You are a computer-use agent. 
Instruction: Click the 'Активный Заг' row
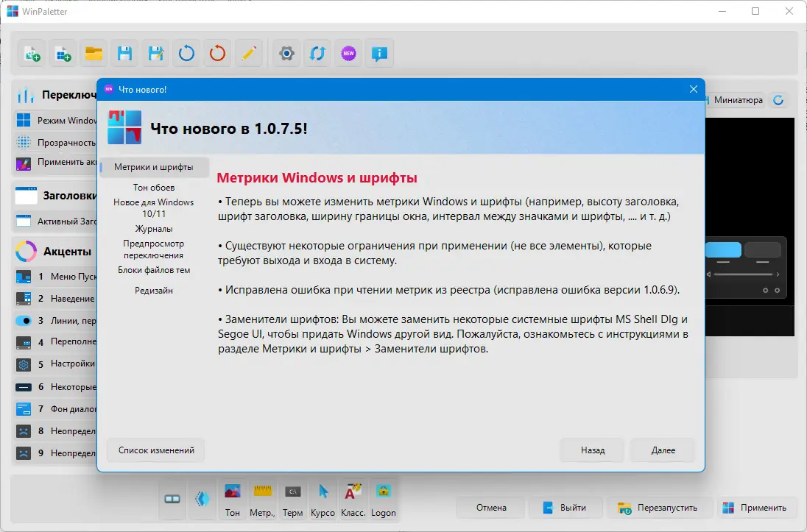click(x=55, y=221)
